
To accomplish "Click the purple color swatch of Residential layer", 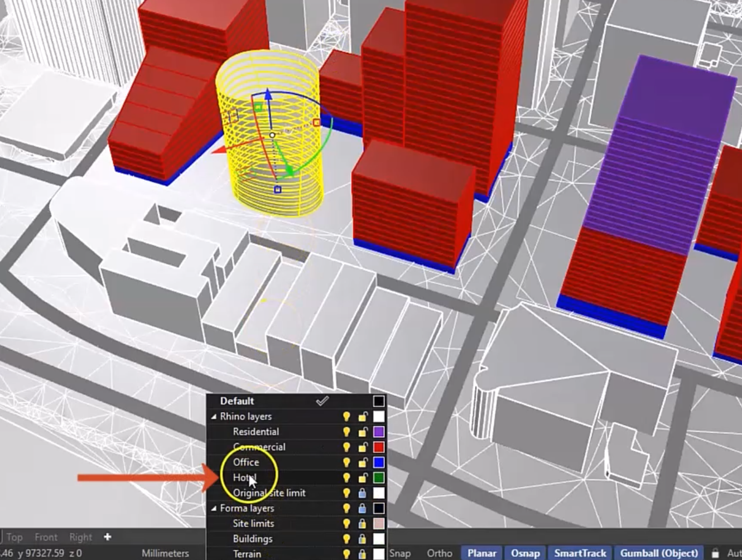I will pos(378,431).
